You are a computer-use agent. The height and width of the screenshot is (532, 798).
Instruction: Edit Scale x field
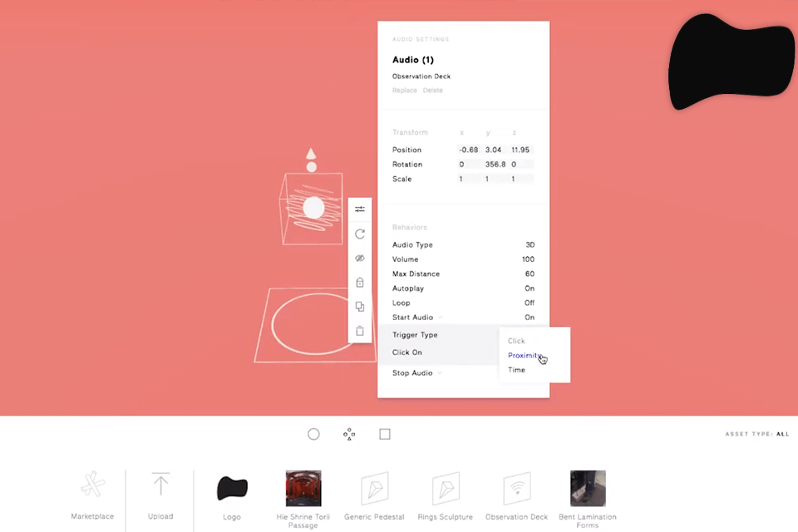pos(469,179)
